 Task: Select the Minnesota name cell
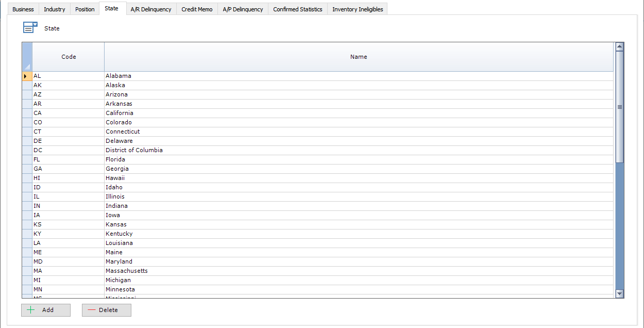(x=359, y=289)
